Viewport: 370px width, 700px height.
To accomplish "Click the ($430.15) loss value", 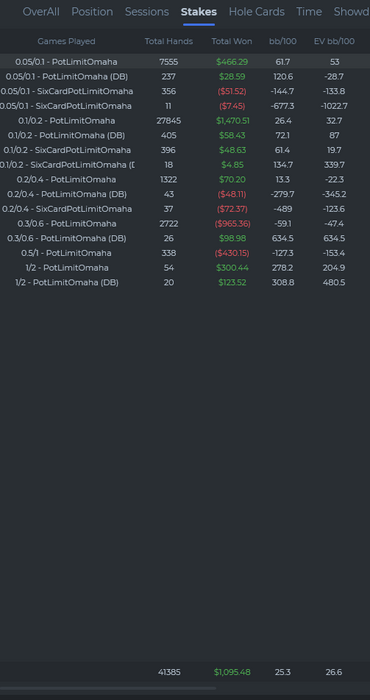I will coord(232,254).
